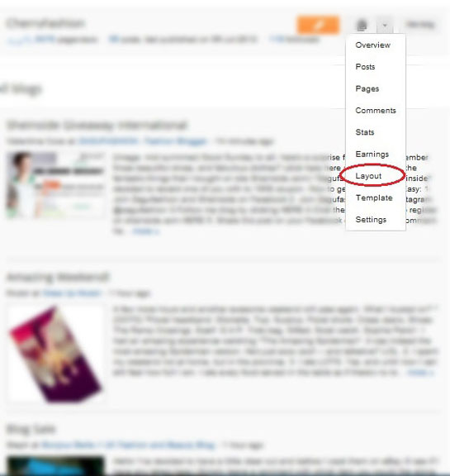Screen dimensions: 450x476
Task: Choose Posts in the dropdown menu
Action: (365, 67)
